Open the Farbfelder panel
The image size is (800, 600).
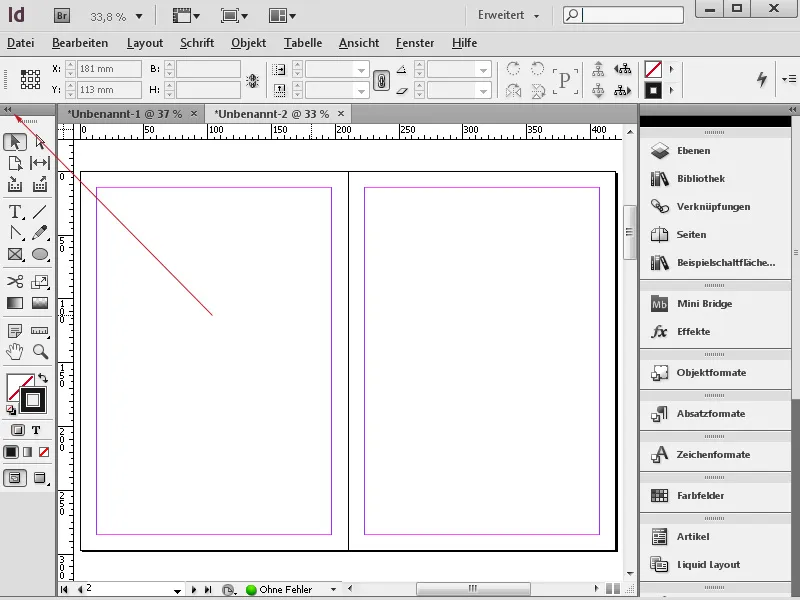[x=700, y=495]
